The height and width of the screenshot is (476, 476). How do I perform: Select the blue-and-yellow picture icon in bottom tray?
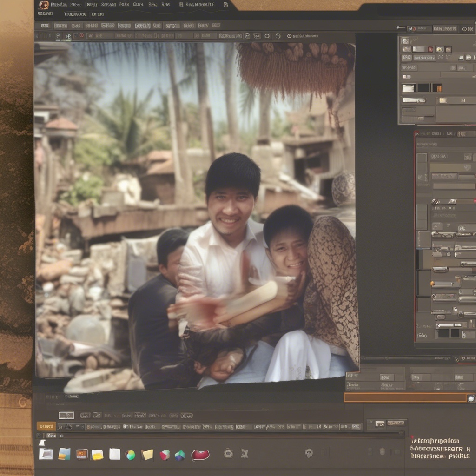tap(64, 454)
